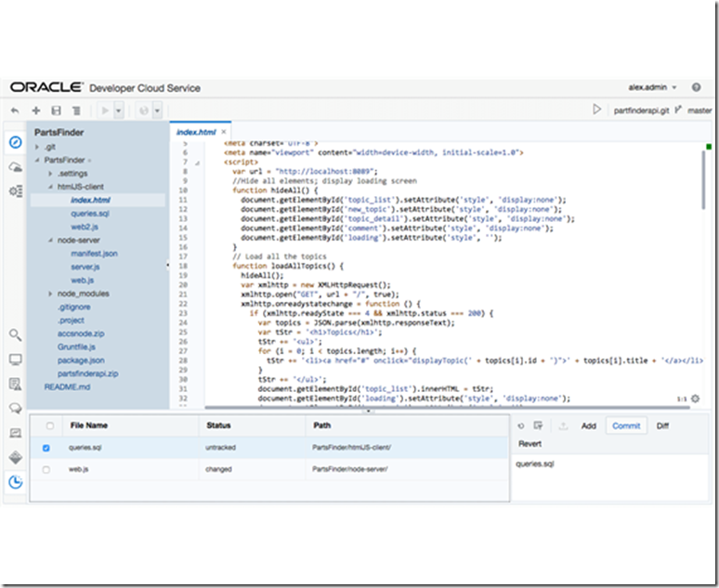This screenshot has height=588, width=719.
Task: Click the plus icon to create new file
Action: 36,111
